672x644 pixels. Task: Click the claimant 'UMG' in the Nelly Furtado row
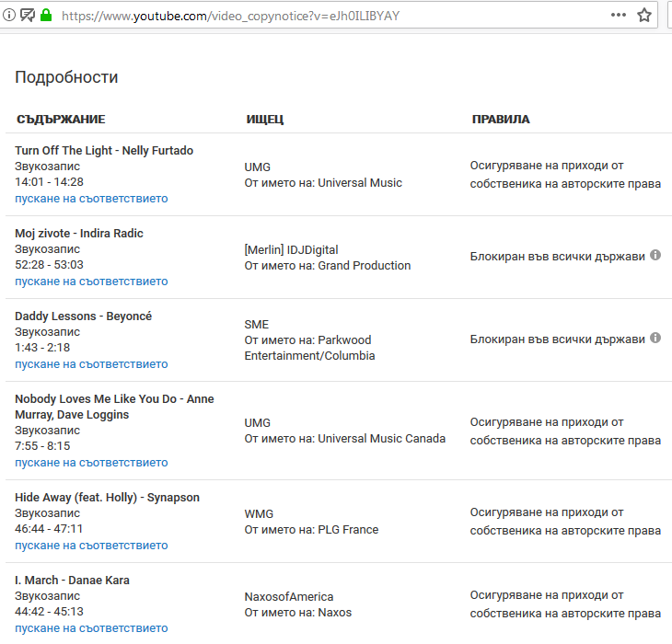257,167
